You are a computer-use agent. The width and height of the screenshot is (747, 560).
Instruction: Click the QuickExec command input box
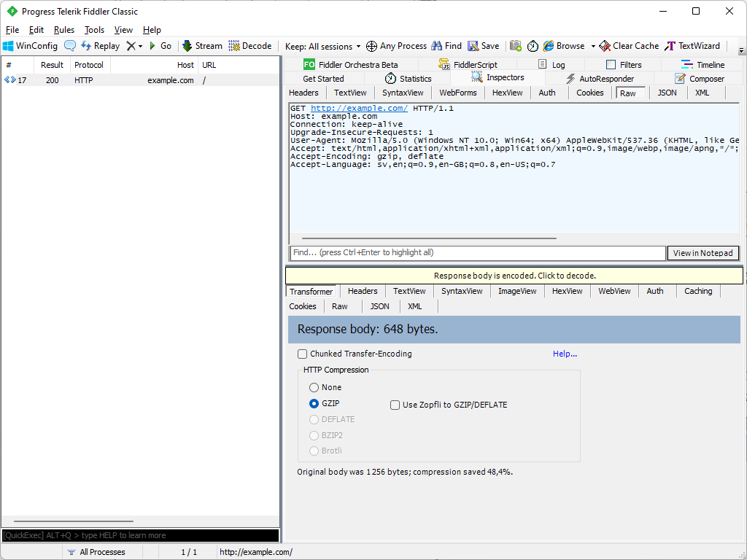click(140, 535)
